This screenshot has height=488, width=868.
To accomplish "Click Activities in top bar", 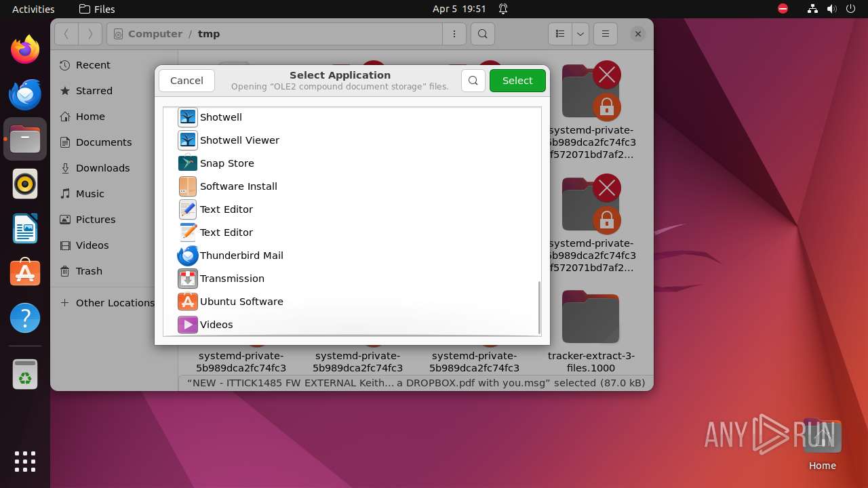I will pos(33,9).
